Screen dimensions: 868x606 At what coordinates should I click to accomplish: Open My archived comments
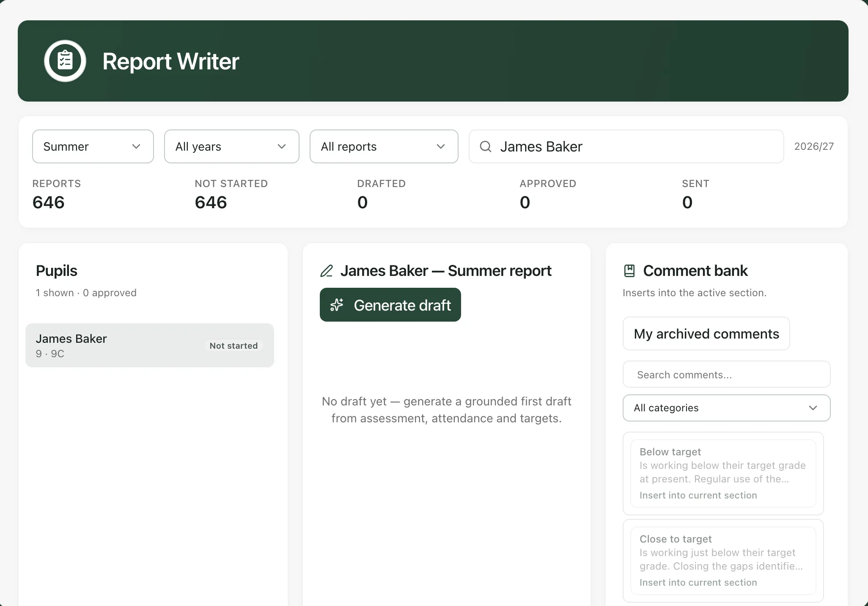(706, 333)
